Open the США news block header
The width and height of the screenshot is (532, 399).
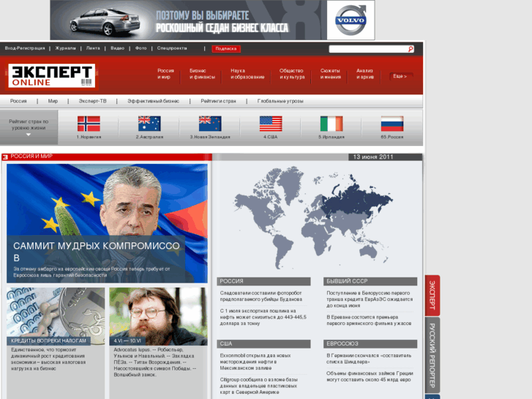click(263, 343)
